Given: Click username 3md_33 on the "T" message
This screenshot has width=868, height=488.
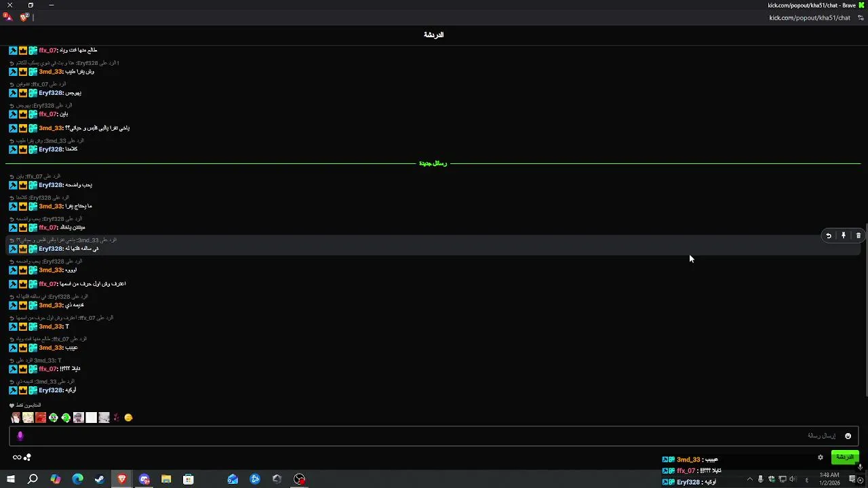Looking at the screenshot, I should 51,327.
